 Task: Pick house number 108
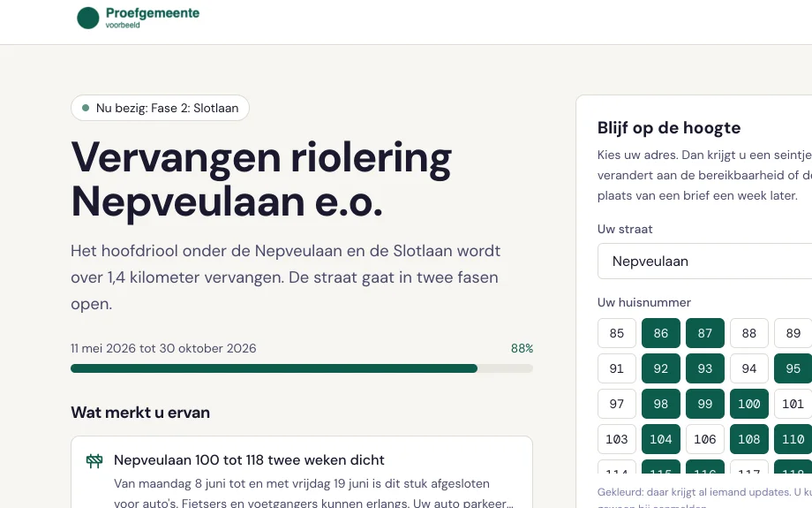point(749,439)
